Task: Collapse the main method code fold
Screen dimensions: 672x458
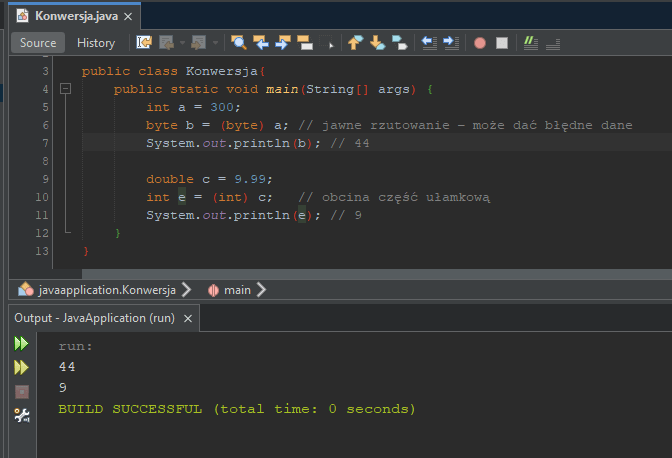Action: [x=66, y=90]
